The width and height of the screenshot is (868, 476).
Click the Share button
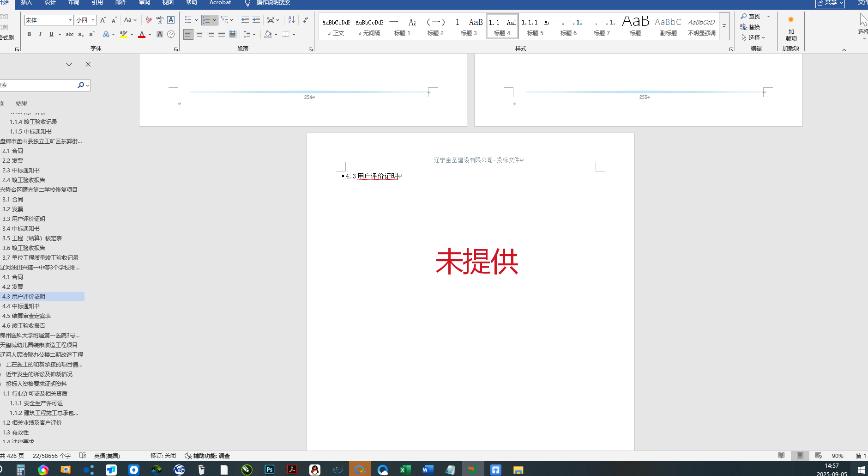point(830,3)
